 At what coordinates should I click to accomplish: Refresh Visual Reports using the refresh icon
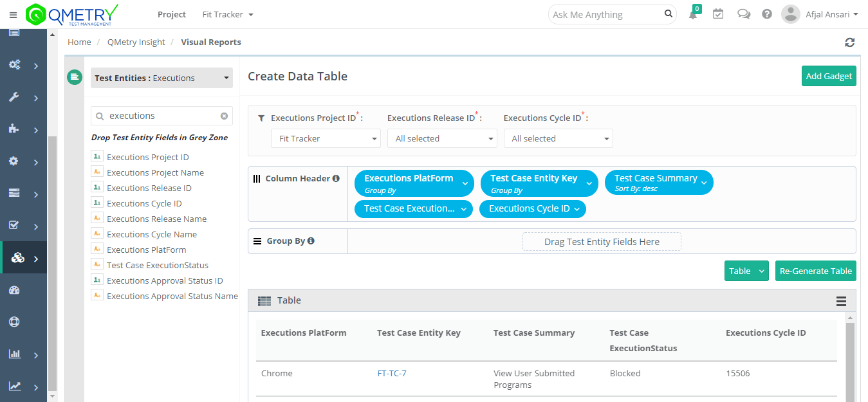coord(849,42)
